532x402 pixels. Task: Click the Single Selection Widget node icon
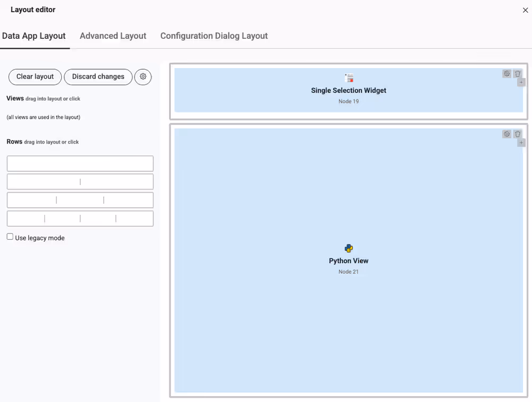click(x=349, y=78)
